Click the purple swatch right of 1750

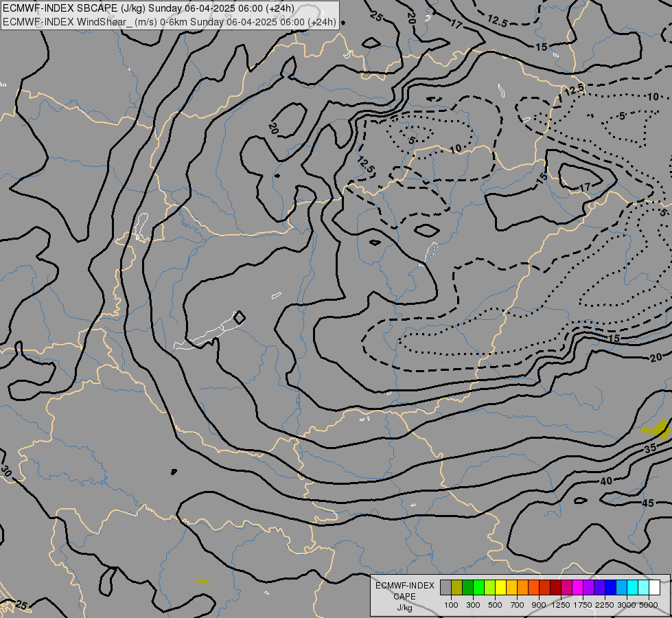[x=588, y=588]
